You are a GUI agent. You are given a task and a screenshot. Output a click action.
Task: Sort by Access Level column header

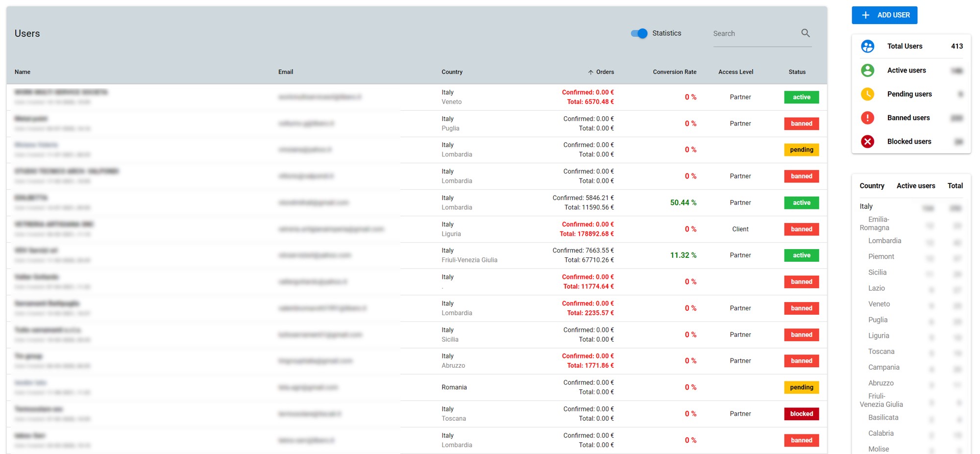pyautogui.click(x=735, y=72)
